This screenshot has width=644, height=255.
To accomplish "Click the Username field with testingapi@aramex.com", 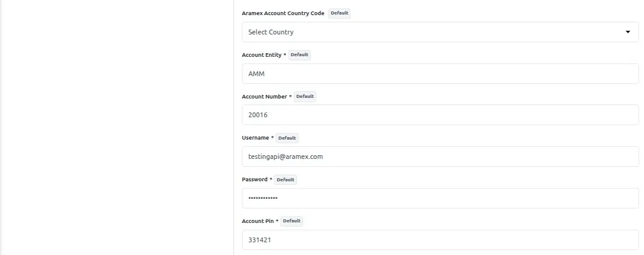I will [440, 157].
